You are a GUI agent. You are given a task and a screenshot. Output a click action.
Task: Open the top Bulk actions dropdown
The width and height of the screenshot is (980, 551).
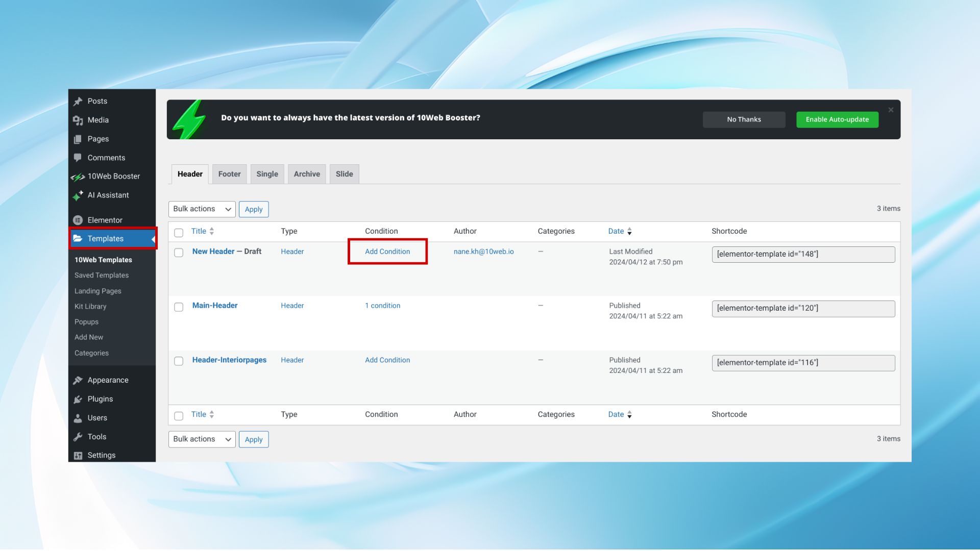click(202, 209)
